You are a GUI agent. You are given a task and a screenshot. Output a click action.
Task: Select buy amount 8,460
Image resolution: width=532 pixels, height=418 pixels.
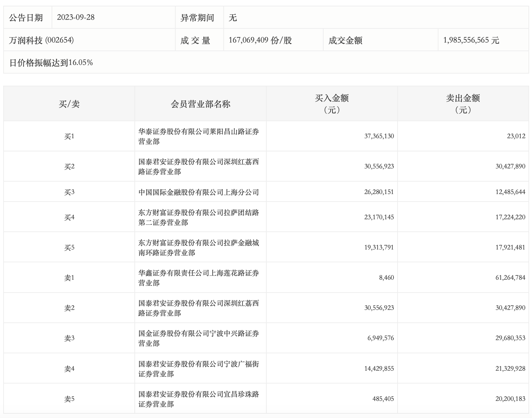coord(387,278)
